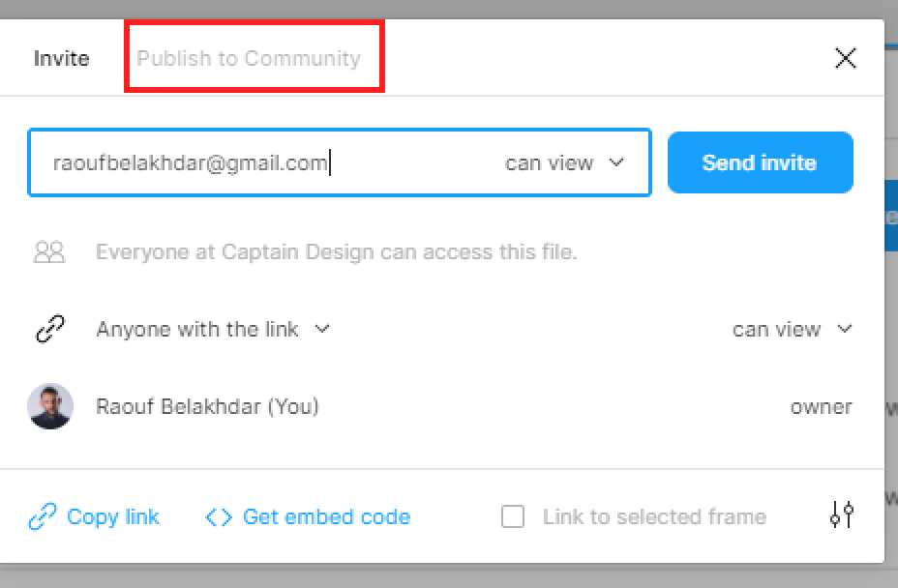
Task: Open the Publish to Community tab
Action: [249, 58]
